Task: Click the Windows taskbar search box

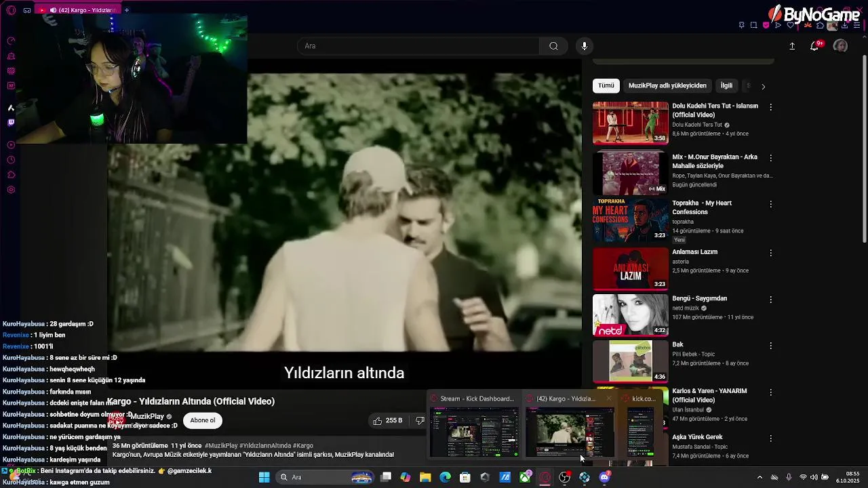Action: [x=325, y=477]
